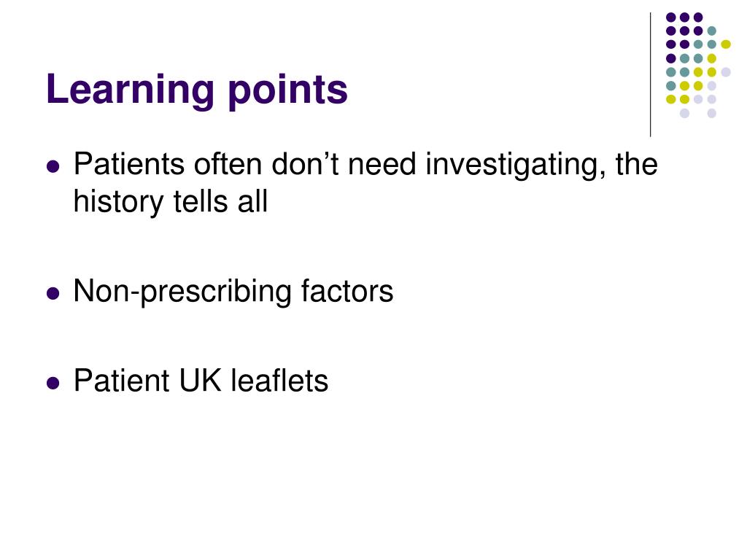Select the thin vertical divider line beside dot pattern
This screenshot has width=747, height=560.
650,75
